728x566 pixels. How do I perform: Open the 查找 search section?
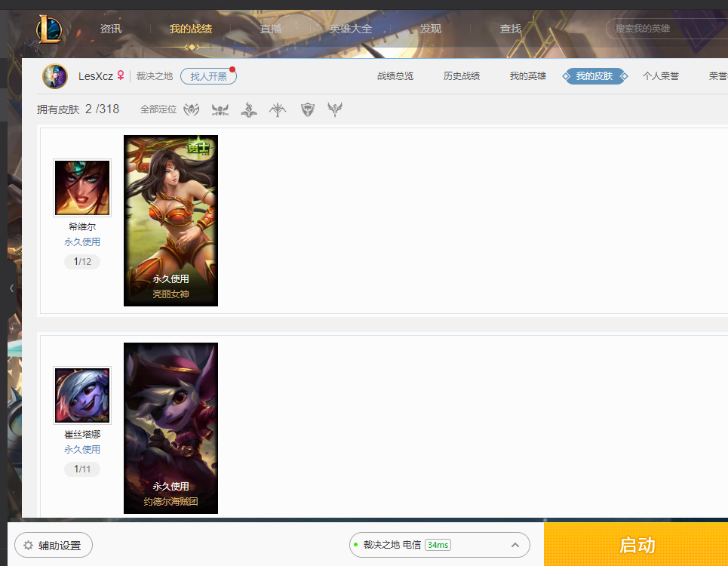click(510, 29)
